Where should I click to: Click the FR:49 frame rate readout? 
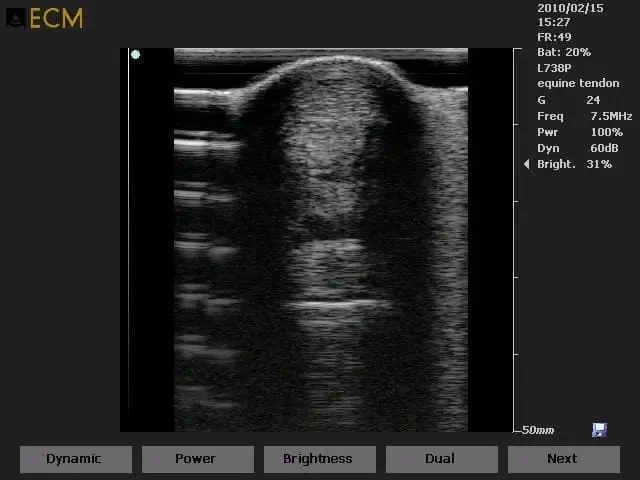coord(554,37)
